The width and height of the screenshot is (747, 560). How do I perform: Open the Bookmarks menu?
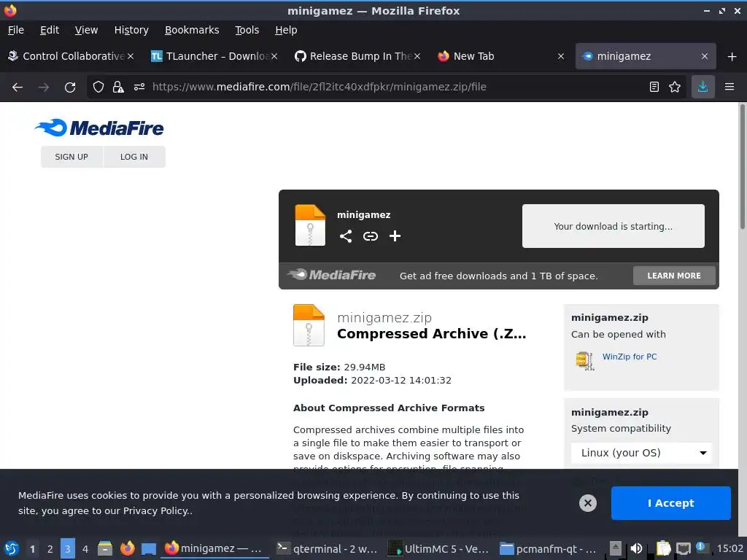click(x=192, y=30)
